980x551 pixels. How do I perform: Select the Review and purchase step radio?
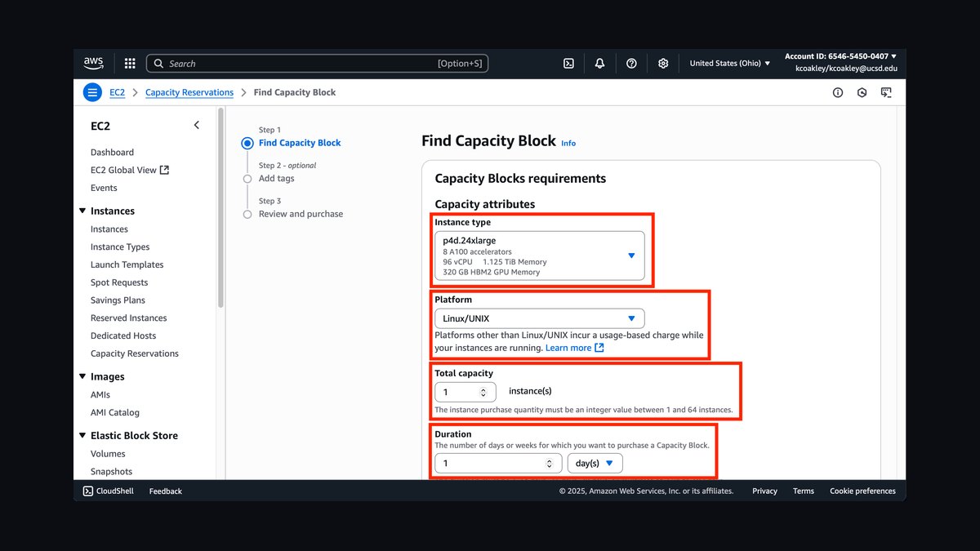coord(247,214)
